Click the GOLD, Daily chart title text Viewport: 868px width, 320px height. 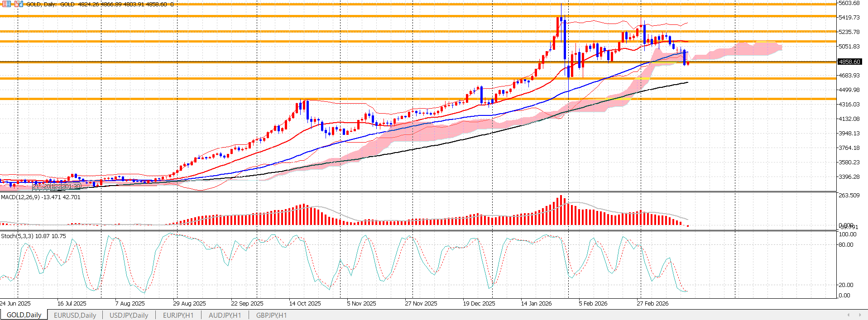coord(41,4)
